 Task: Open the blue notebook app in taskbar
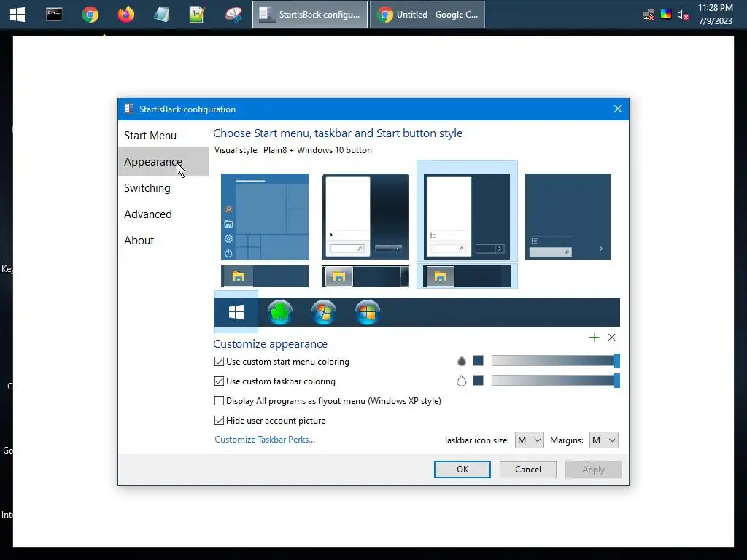161,15
